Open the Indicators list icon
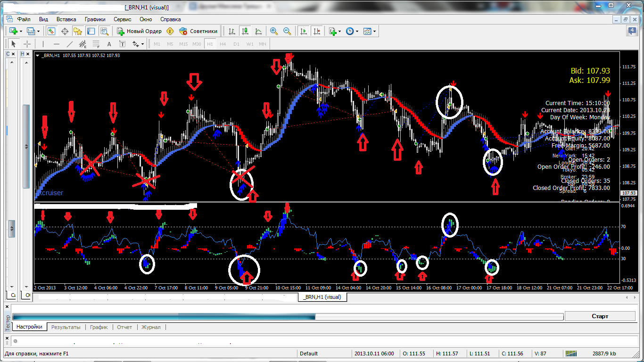 pyautogui.click(x=333, y=31)
